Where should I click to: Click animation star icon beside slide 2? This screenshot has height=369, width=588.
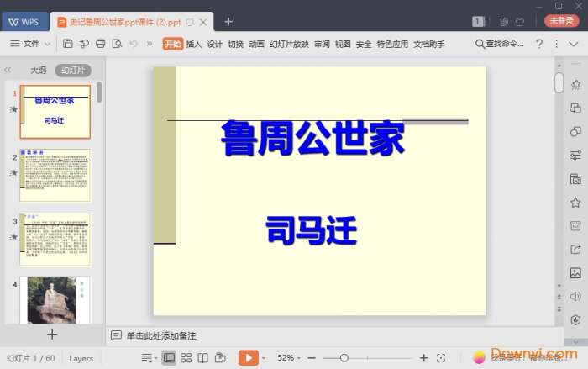[13, 172]
